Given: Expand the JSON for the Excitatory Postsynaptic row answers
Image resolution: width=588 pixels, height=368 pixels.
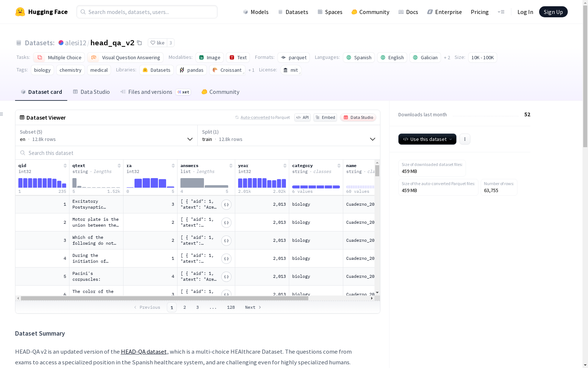Looking at the screenshot, I should (x=226, y=205).
